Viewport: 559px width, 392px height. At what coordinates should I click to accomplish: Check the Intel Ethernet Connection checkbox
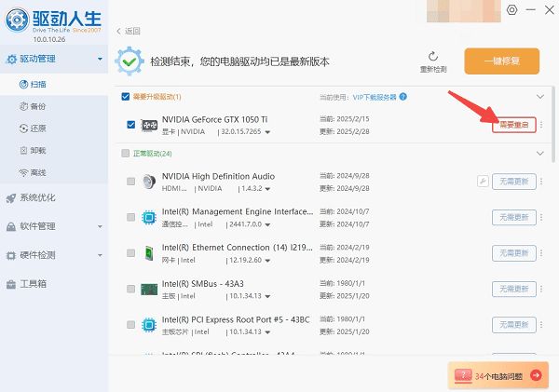click(130, 253)
